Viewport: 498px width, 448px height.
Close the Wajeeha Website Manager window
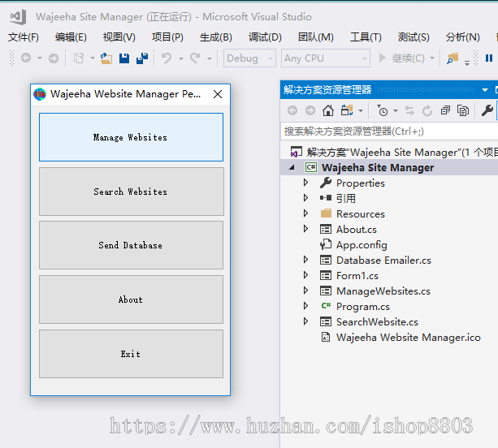(218, 94)
